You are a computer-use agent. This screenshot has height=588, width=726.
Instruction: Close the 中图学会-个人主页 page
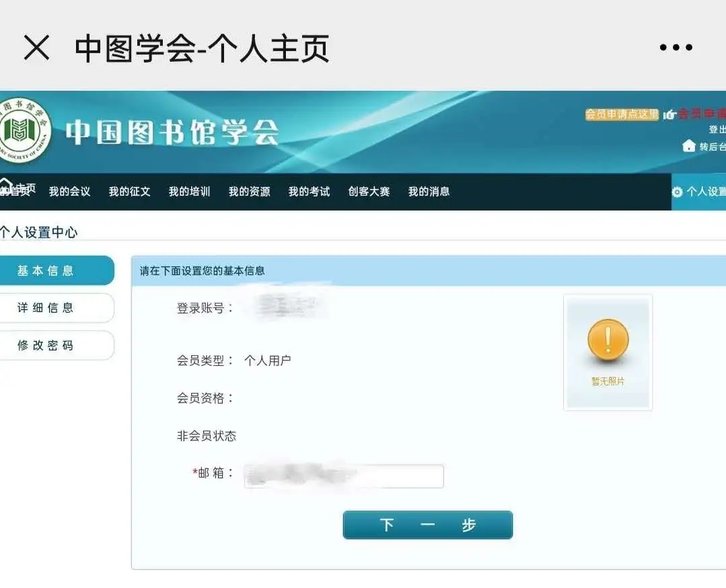(36, 48)
